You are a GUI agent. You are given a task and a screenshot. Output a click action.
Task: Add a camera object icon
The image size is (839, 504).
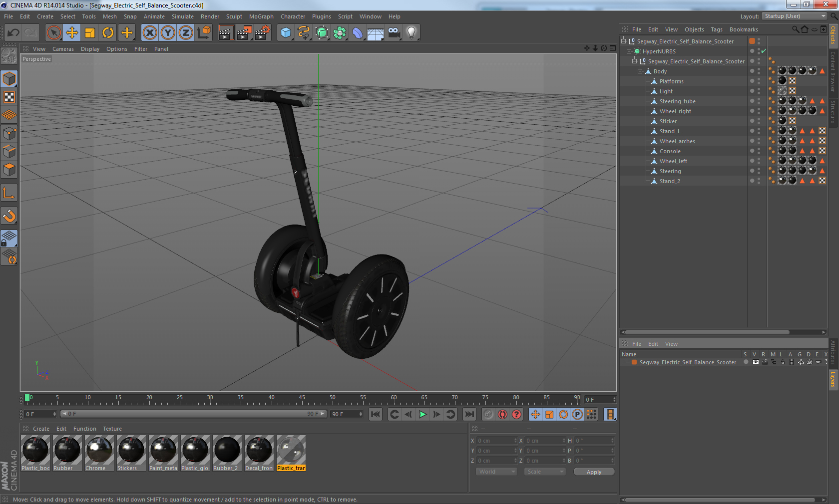point(394,33)
